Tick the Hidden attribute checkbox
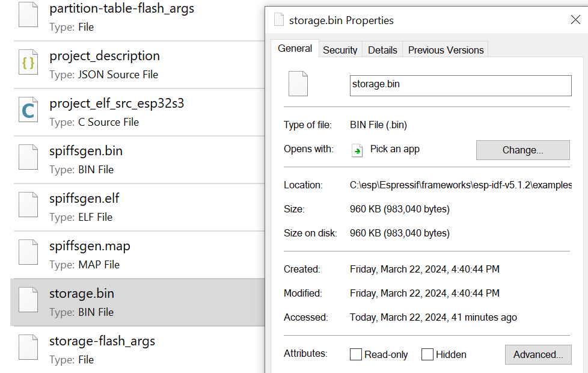588x373 pixels. click(427, 354)
